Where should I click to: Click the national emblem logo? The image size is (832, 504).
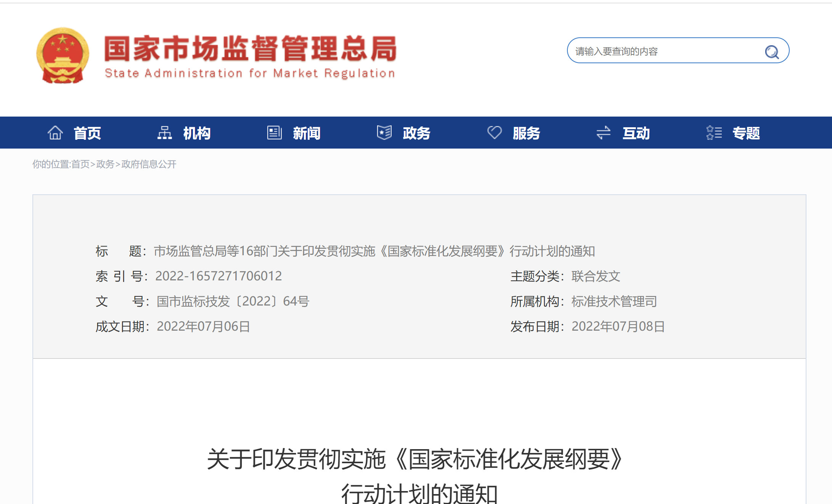tap(63, 56)
